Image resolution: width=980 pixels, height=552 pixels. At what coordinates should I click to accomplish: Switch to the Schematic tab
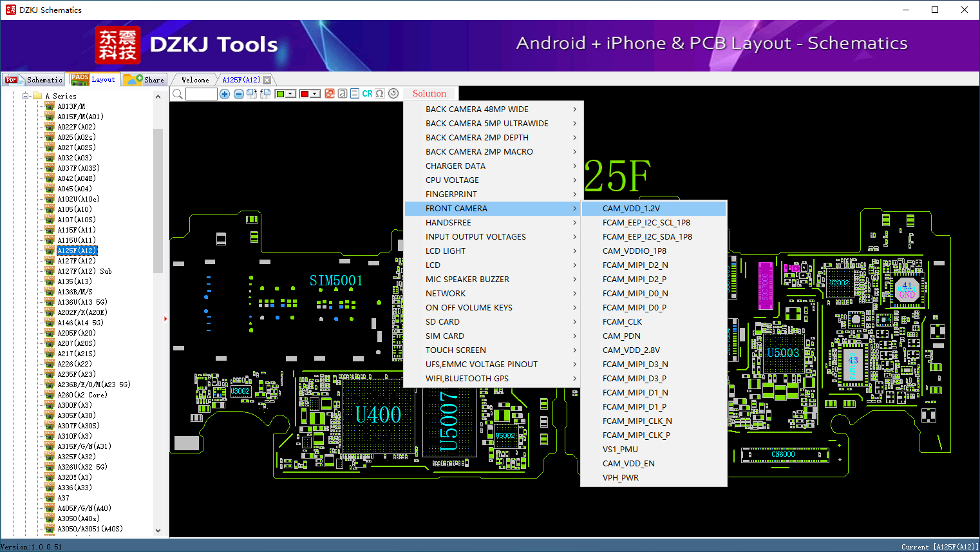[33, 80]
